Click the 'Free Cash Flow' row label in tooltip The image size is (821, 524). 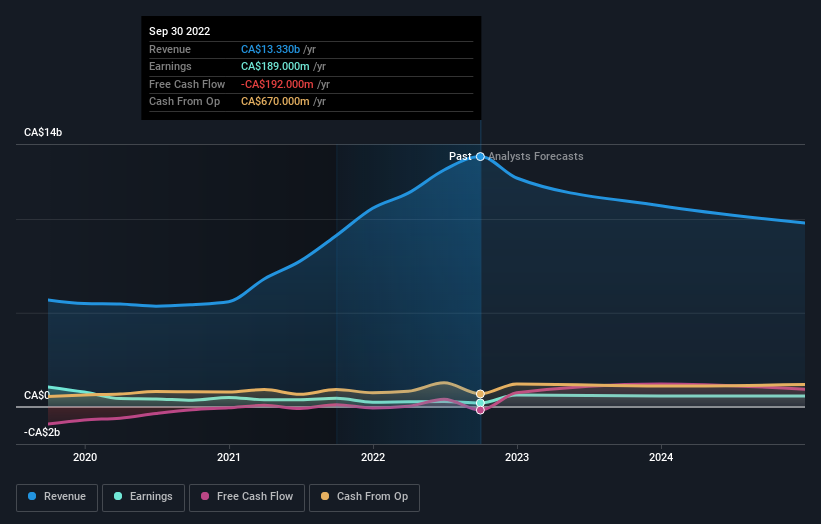tap(187, 84)
